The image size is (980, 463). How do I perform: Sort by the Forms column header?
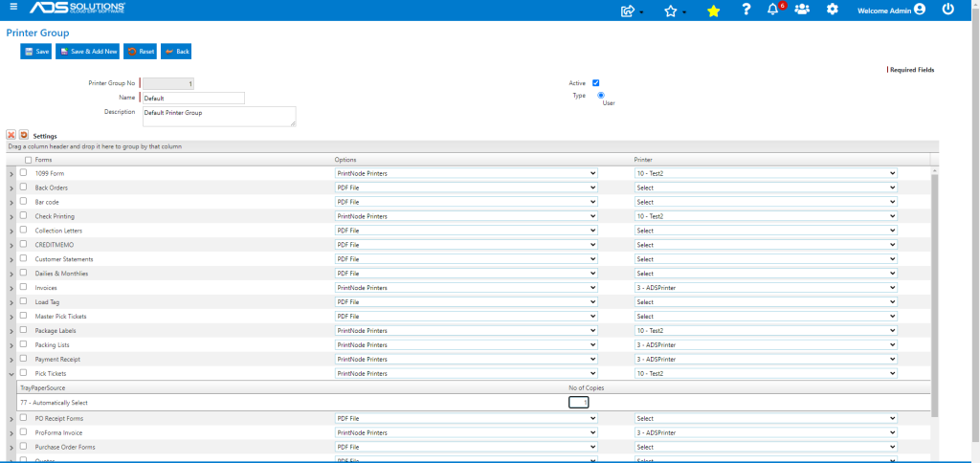pyautogui.click(x=44, y=160)
